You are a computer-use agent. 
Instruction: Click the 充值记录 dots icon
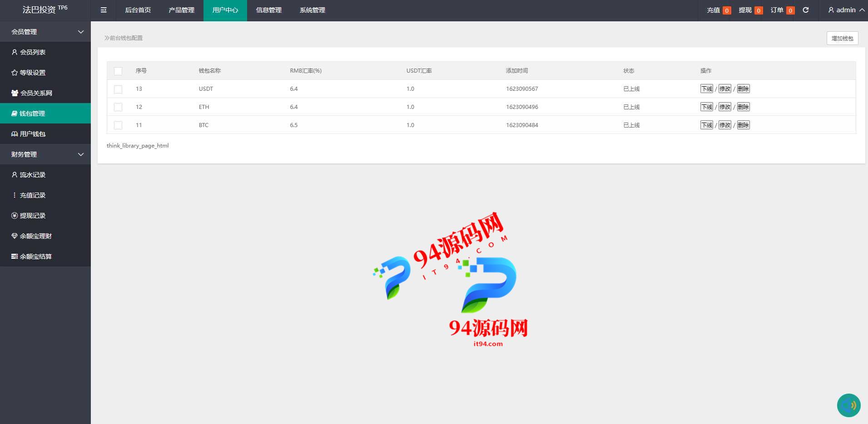15,195
